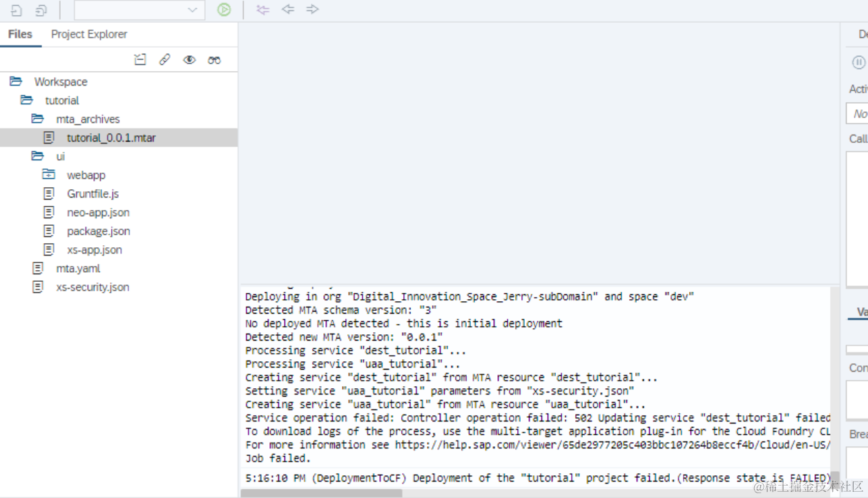Viewport: 868px width, 498px height.
Task: Expand the webapp folder
Action: 48,175
